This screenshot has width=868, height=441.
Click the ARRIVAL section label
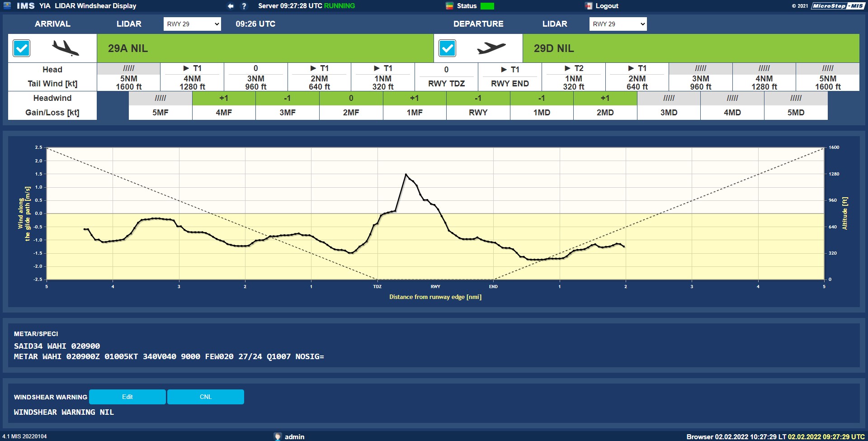click(x=52, y=24)
